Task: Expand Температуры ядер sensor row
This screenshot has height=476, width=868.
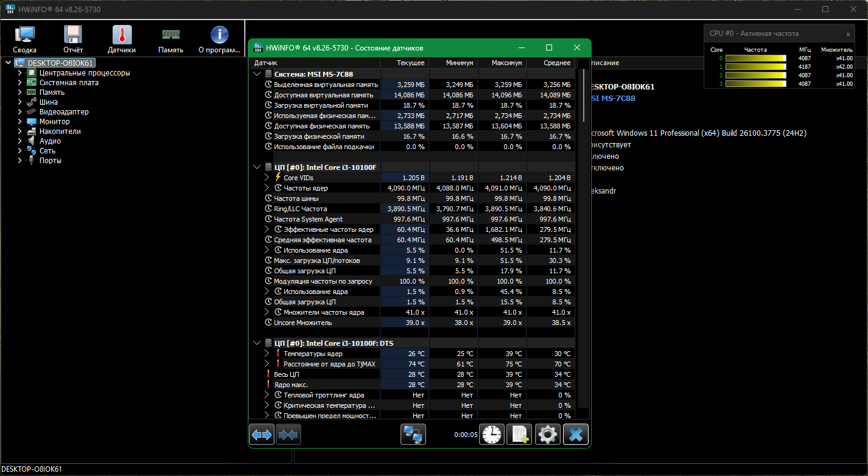Action: tap(267, 354)
